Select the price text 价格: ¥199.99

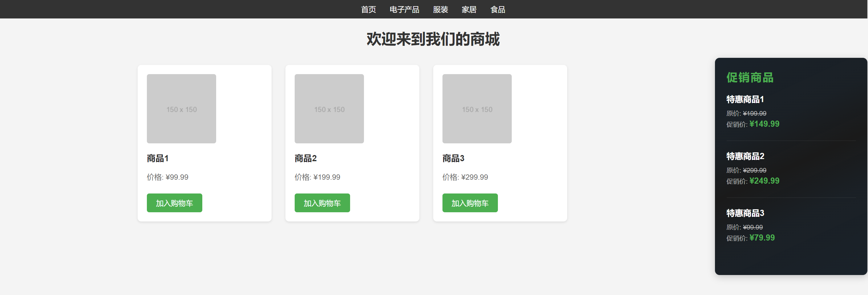(317, 177)
